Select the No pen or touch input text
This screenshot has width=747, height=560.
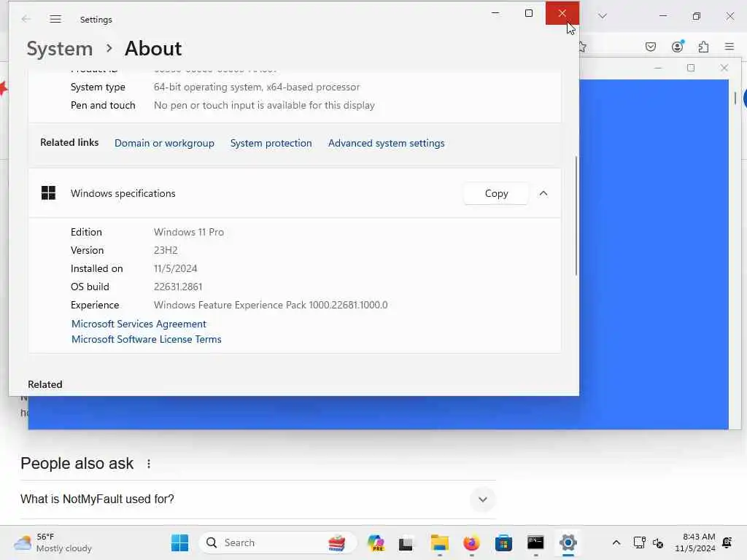(264, 105)
